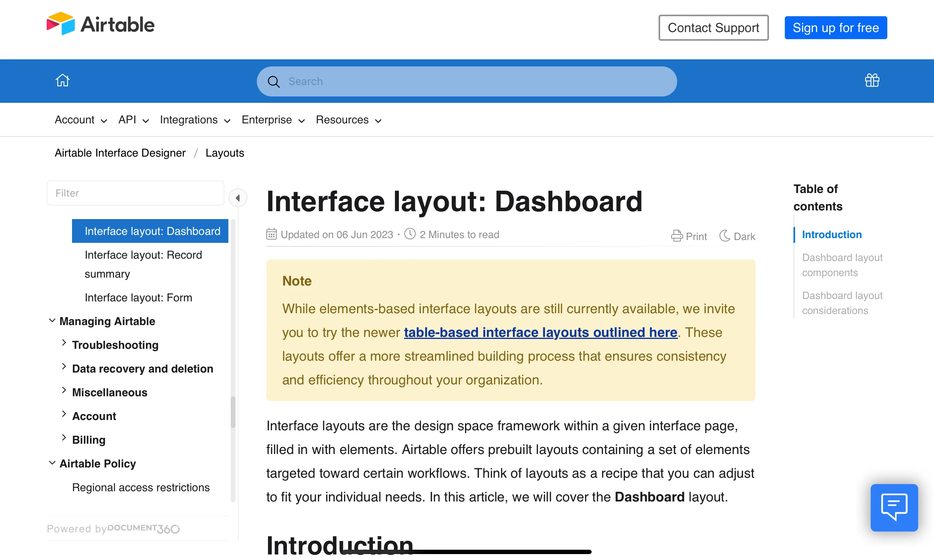This screenshot has width=934, height=560.
Task: Select Interface layout: Dashboard in sidebar
Action: click(x=150, y=231)
